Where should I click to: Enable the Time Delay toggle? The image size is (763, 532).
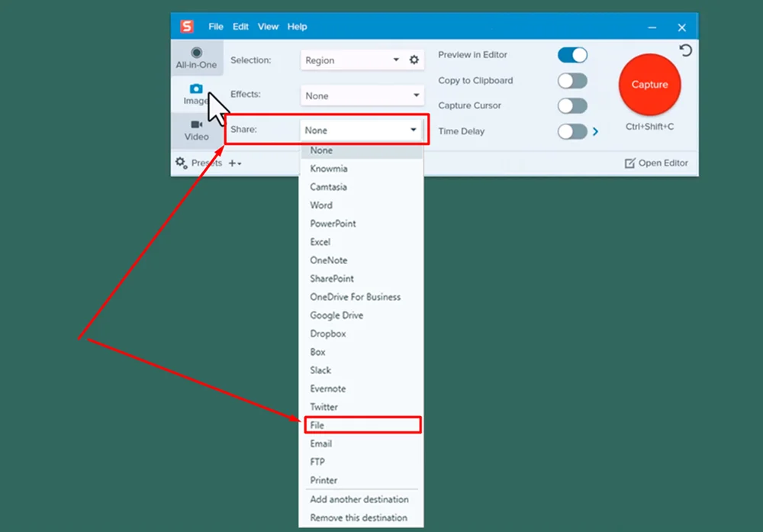572,131
